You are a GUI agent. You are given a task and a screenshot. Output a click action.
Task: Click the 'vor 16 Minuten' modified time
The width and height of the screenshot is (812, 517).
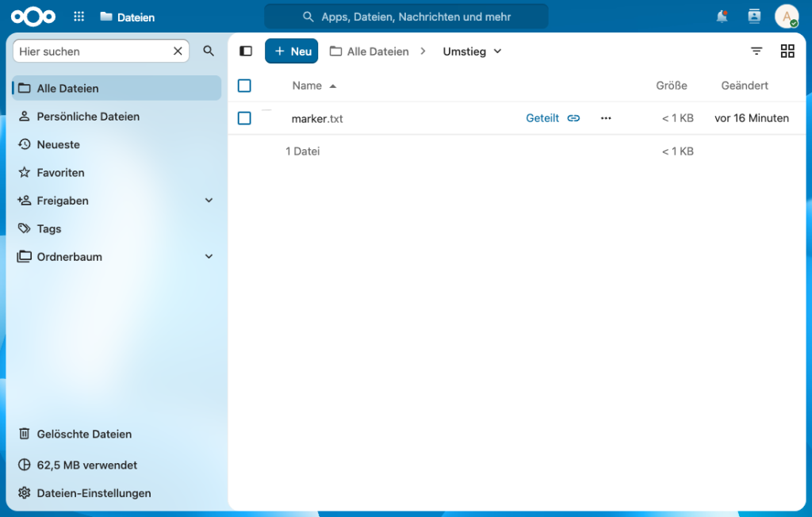click(x=752, y=118)
